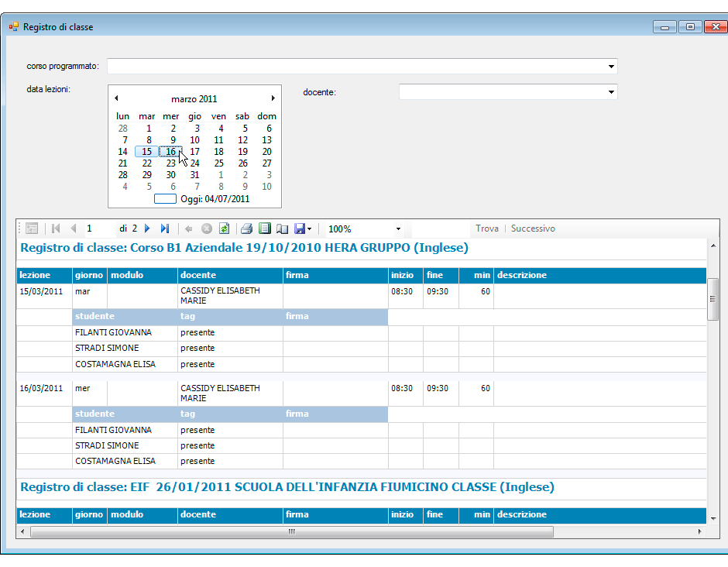Click COSTAMAGNA ELISA under the 15/03/2011 lesson
The width and height of the screenshot is (728, 567).
tap(115, 365)
